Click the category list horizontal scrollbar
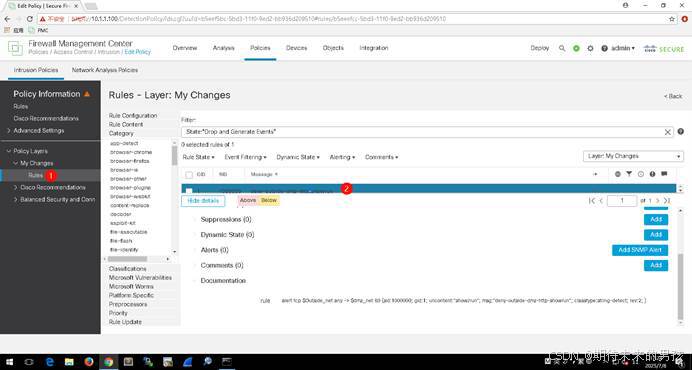This screenshot has width=692, height=370. pos(128,259)
